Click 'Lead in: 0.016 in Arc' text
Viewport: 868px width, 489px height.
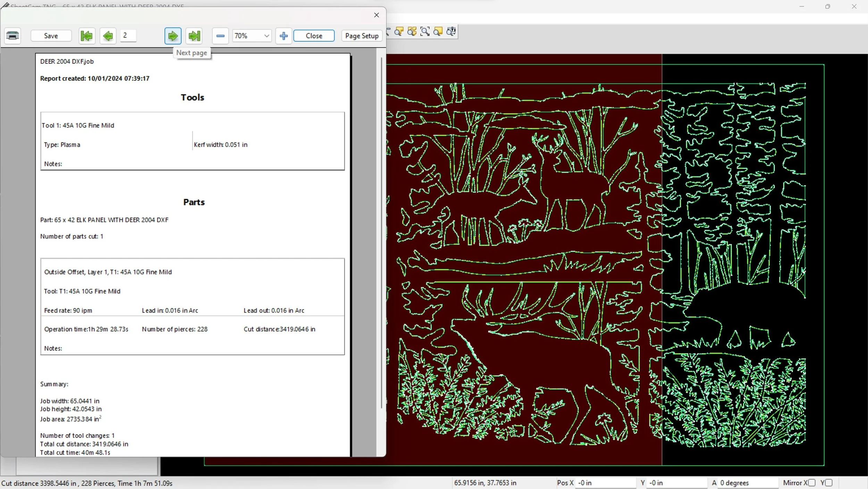pyautogui.click(x=170, y=310)
